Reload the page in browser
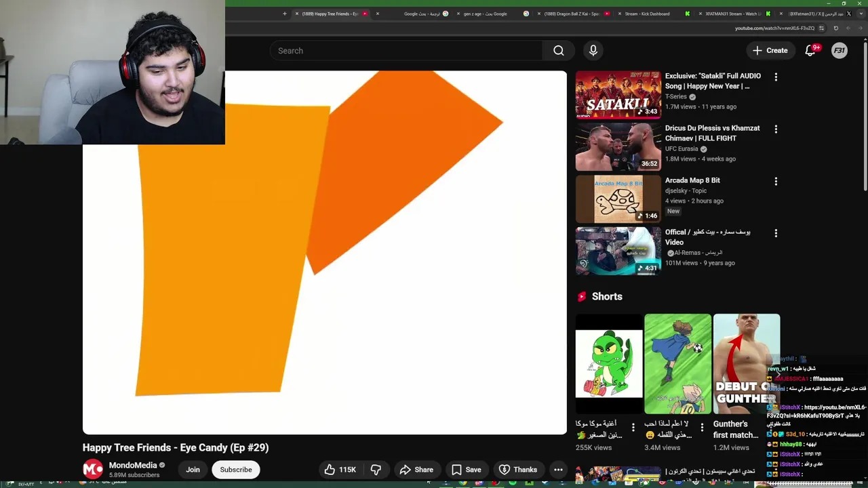The height and width of the screenshot is (488, 868). click(835, 28)
